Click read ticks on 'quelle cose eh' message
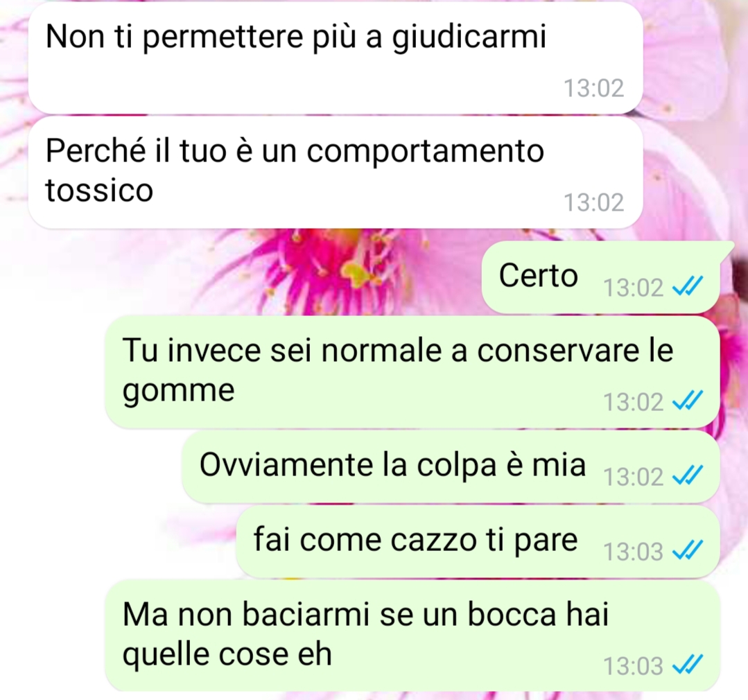This screenshot has width=748, height=700. [687, 665]
